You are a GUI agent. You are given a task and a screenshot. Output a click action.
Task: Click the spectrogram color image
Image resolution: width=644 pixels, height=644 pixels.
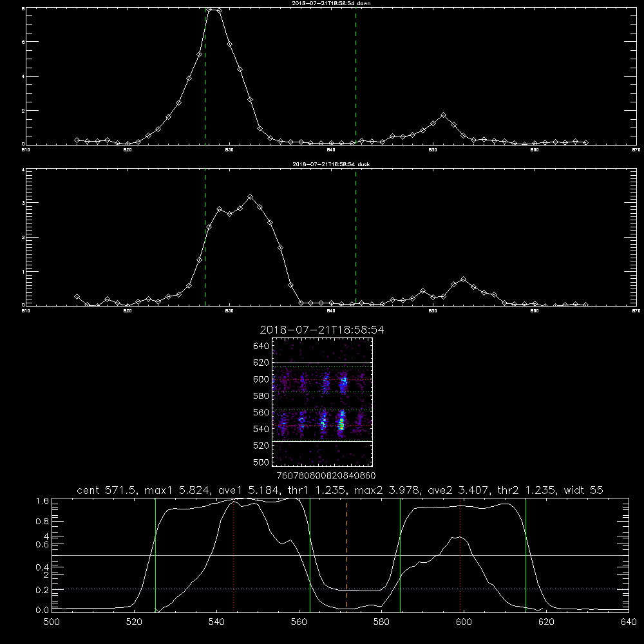[323, 402]
